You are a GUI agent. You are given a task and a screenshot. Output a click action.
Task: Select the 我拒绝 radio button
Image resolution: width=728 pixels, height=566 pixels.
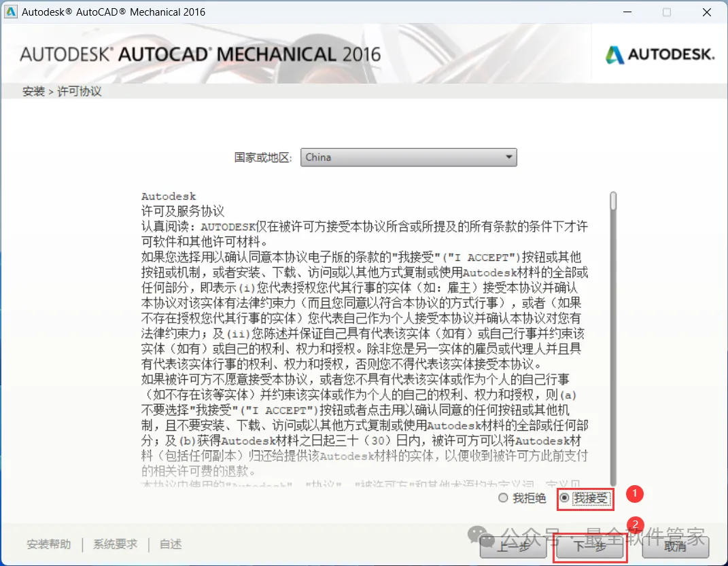(503, 498)
